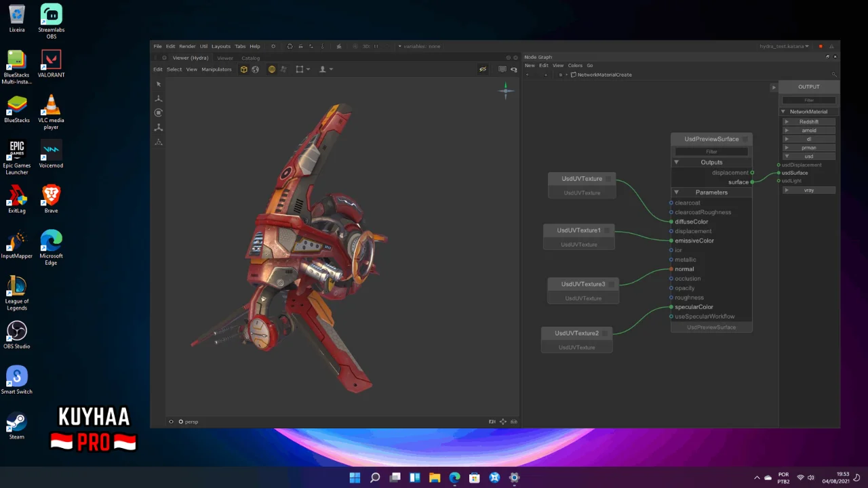Collapse the OUTPUT side panel arrow
This screenshot has height=488, width=868.
(774, 87)
